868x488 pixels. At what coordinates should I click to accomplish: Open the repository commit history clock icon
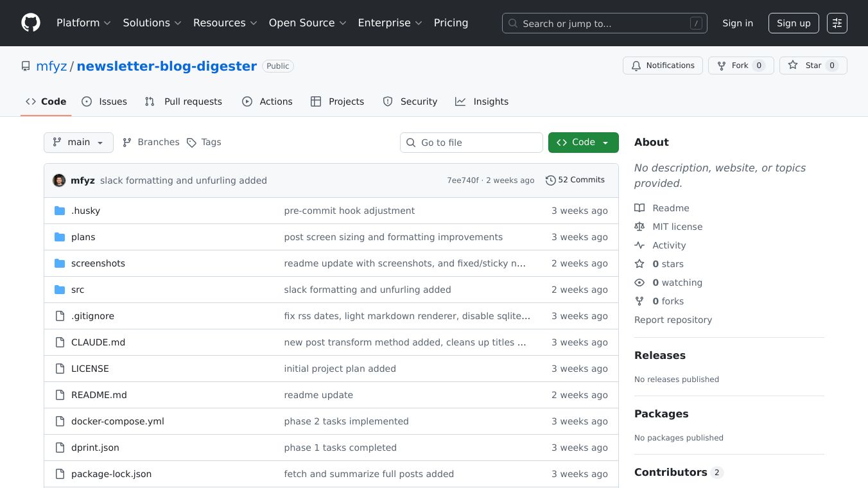pos(550,180)
